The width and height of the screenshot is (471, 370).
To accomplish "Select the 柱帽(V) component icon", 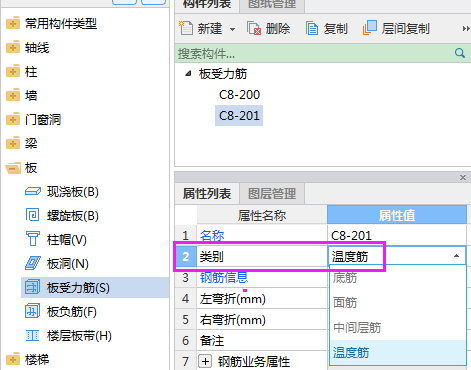I will (x=33, y=239).
